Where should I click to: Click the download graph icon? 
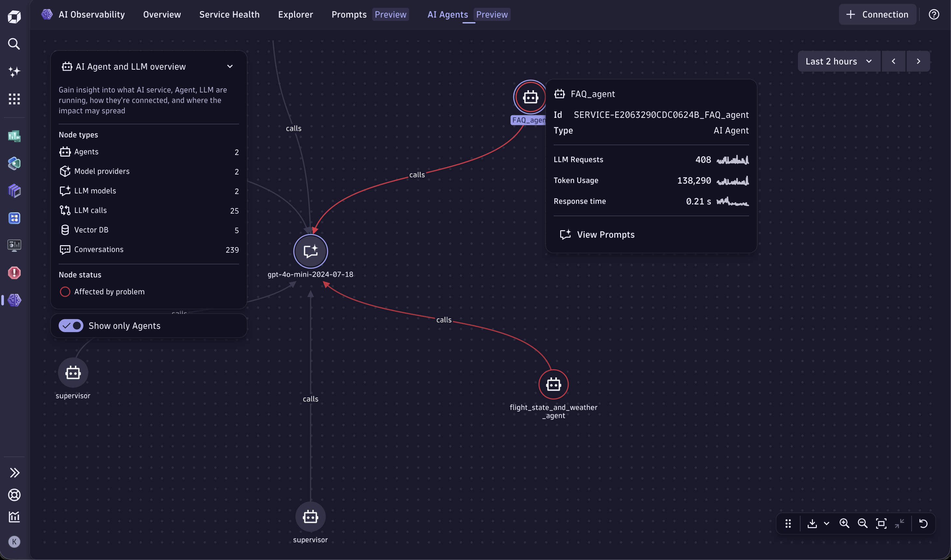click(812, 524)
